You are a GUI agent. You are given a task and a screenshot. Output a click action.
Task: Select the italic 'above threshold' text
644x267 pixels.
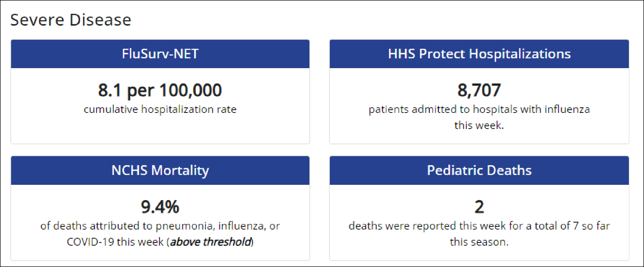[211, 242]
